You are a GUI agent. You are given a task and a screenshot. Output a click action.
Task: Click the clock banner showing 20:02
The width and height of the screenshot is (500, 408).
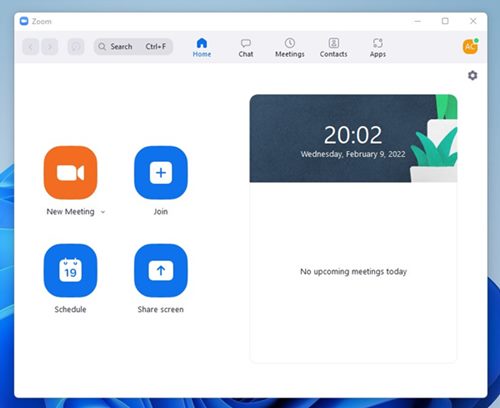pos(353,138)
